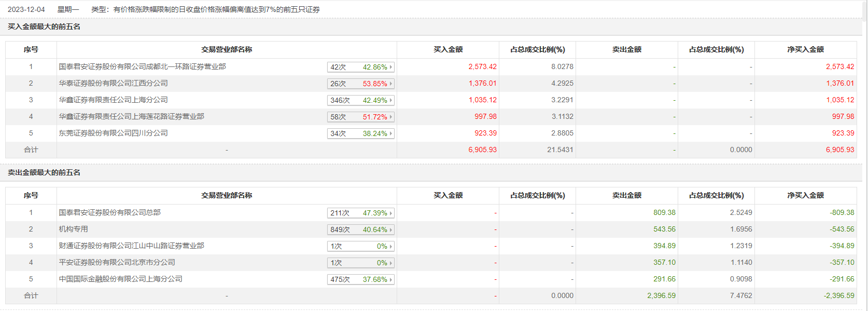
Task: Click 中国国际金融股份有限公司上海分公司 link
Action: pos(120,279)
